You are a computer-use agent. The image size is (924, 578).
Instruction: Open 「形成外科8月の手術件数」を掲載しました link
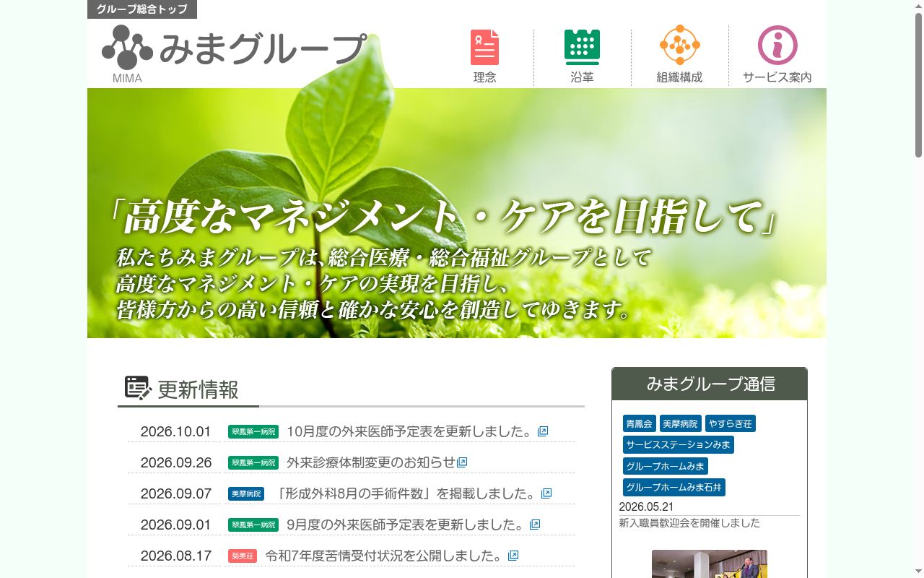coord(406,493)
